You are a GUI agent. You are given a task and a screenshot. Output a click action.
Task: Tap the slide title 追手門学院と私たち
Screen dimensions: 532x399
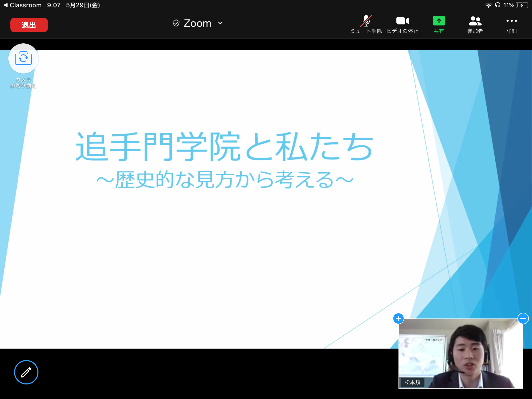pyautogui.click(x=224, y=147)
